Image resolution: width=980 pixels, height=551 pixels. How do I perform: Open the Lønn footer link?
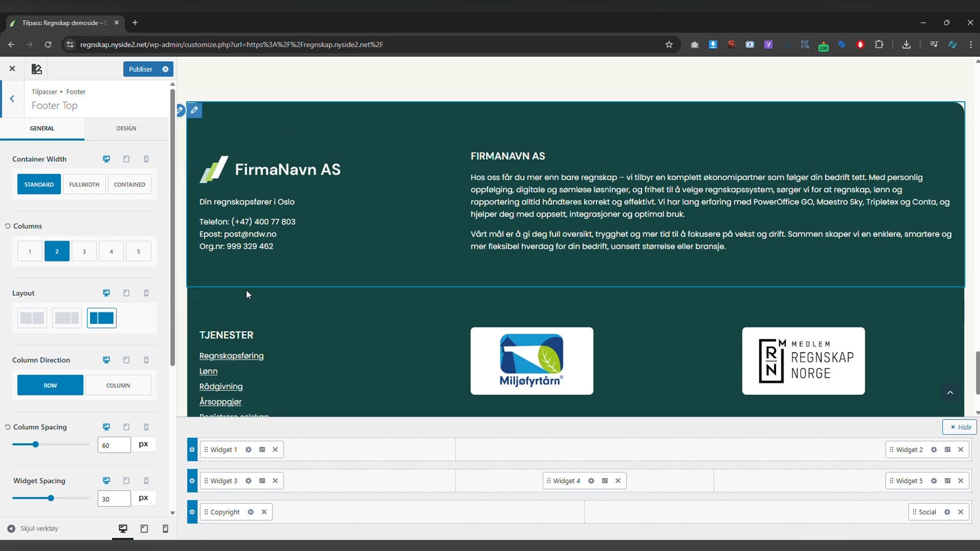[208, 371]
